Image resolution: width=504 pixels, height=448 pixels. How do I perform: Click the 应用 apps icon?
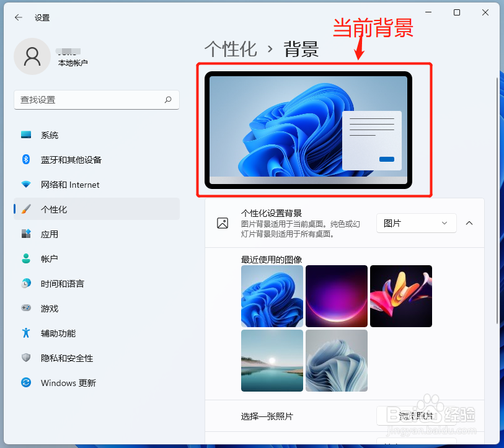click(26, 234)
